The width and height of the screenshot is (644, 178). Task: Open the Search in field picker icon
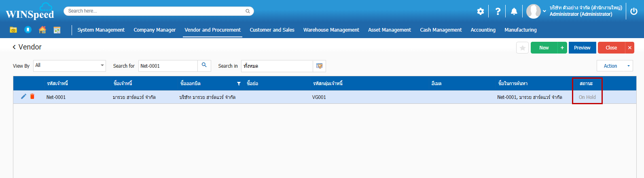tap(319, 66)
